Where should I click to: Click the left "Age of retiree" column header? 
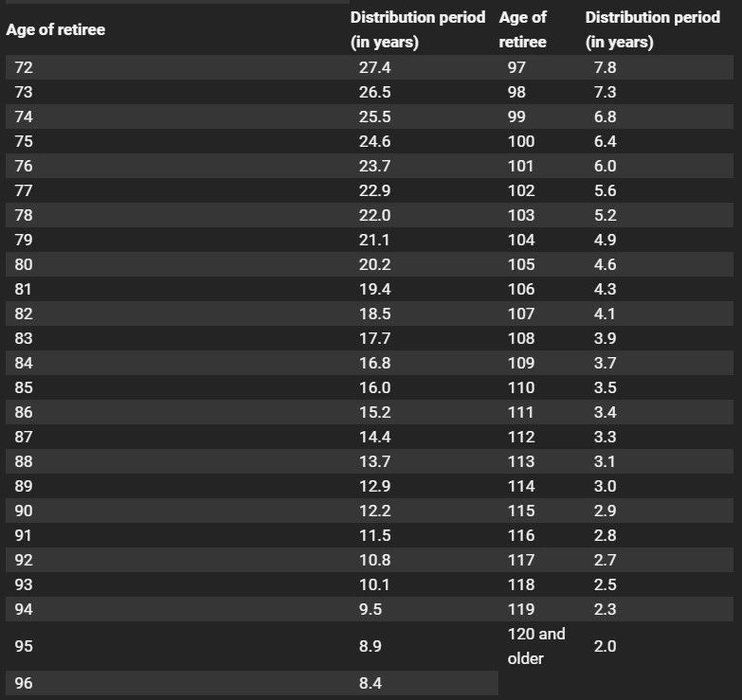(x=56, y=29)
